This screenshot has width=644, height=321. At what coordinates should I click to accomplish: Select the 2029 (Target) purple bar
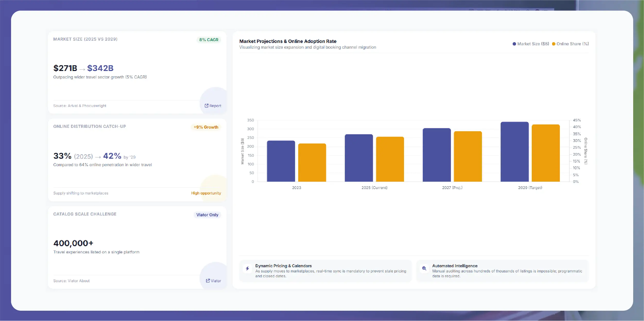(514, 152)
